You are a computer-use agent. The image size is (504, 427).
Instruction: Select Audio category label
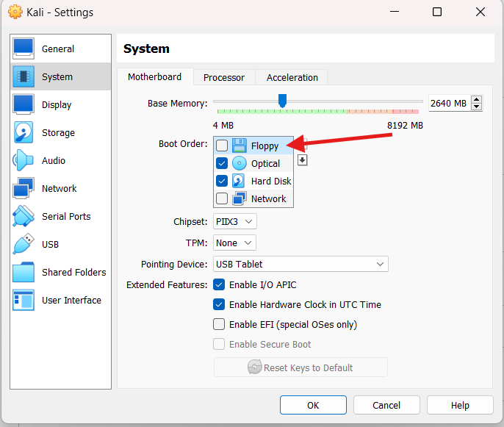point(54,160)
